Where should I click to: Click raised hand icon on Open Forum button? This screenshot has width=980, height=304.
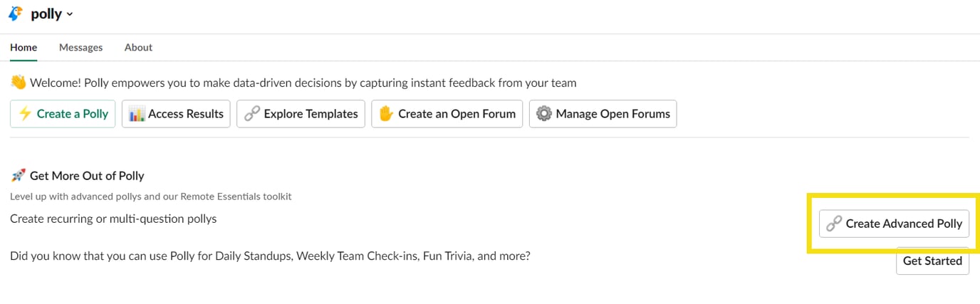[x=386, y=114]
